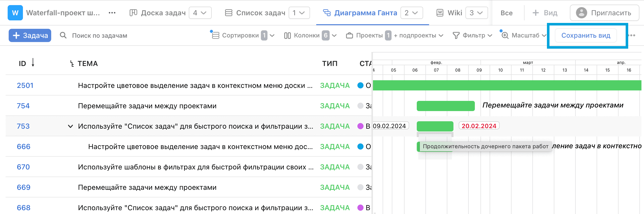The width and height of the screenshot is (644, 214).
Task: Click the Waterfall-проект project title
Action: (63, 13)
